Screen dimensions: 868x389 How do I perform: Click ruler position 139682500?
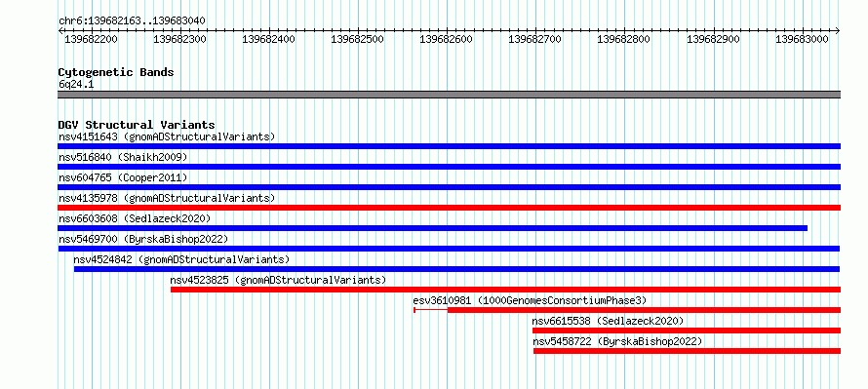coord(358,39)
